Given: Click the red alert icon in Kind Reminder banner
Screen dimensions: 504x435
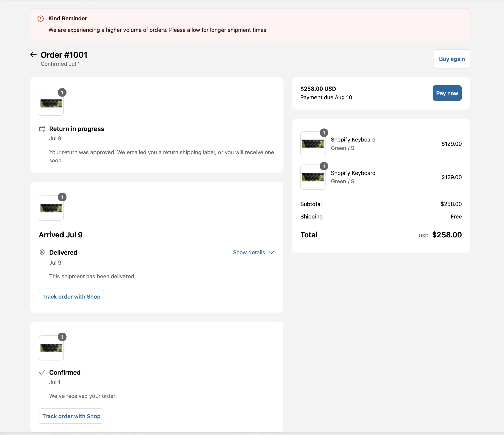Looking at the screenshot, I should coord(40,18).
